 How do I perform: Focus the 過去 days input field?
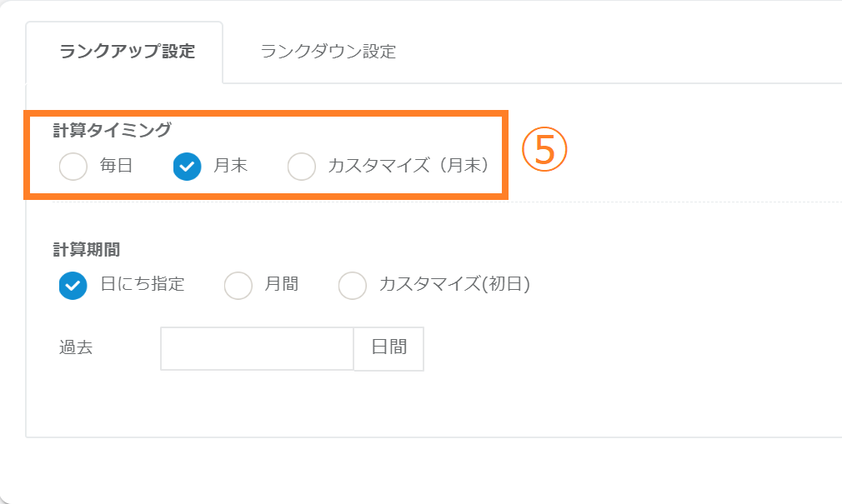(257, 348)
